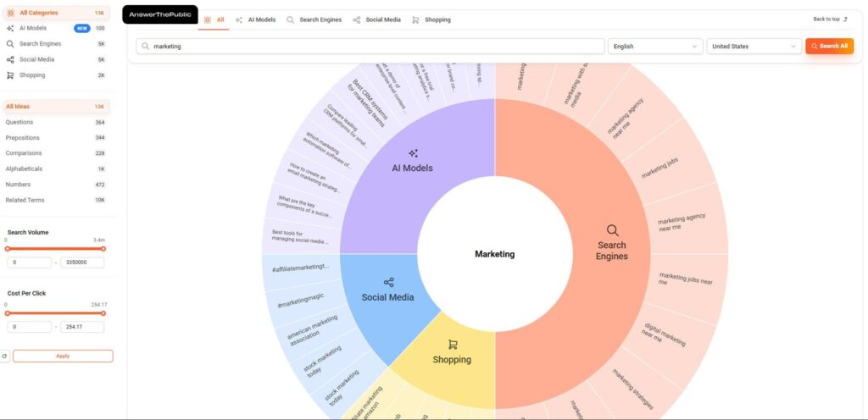Click the 'american marketing association' chart slice
Viewport: 868px width, 420px height.
tap(314, 330)
